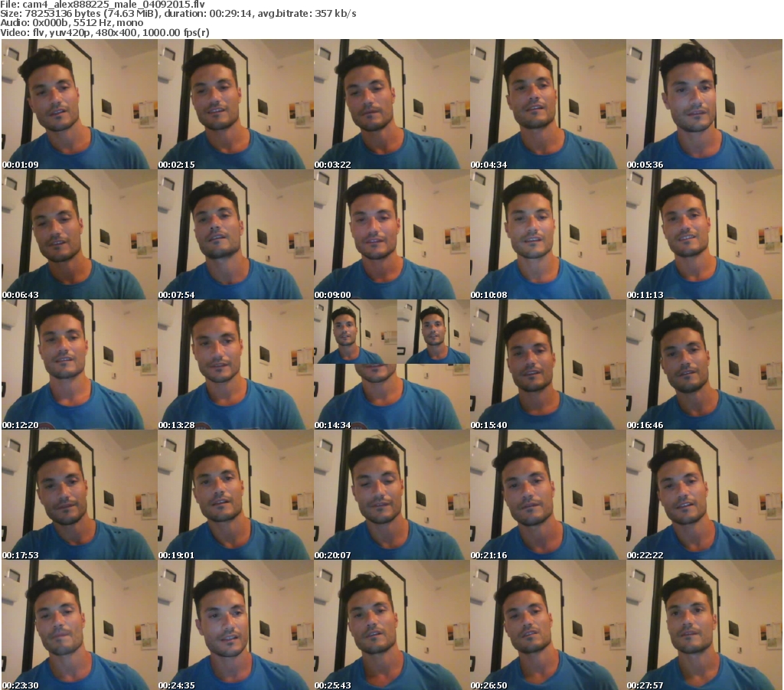Open the thumbnail frame stamped 00:11:13

[704, 234]
